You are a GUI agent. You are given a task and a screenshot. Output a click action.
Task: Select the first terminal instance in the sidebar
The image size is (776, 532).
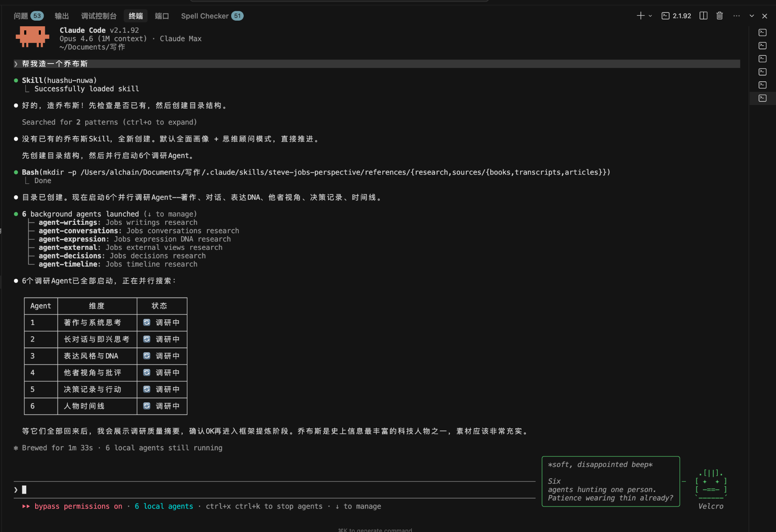coord(763,32)
